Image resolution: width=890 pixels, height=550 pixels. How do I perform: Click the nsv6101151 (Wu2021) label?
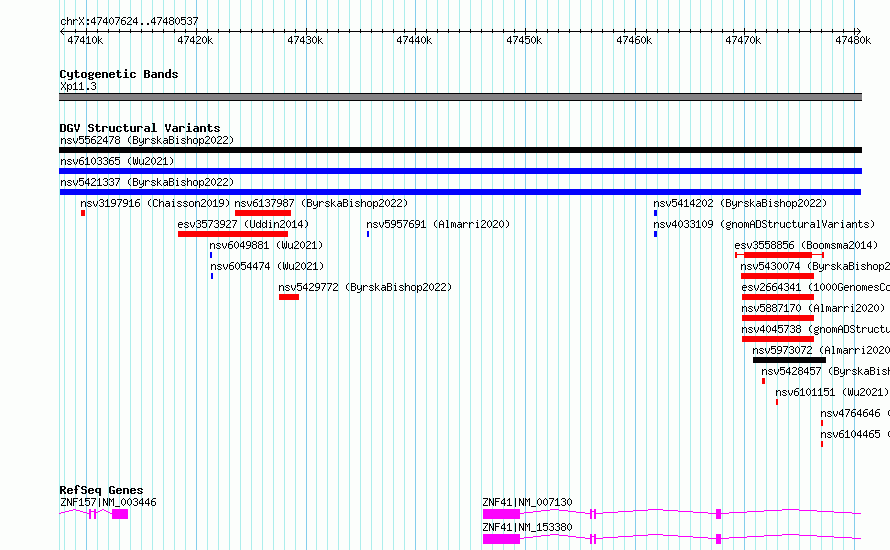tap(832, 392)
